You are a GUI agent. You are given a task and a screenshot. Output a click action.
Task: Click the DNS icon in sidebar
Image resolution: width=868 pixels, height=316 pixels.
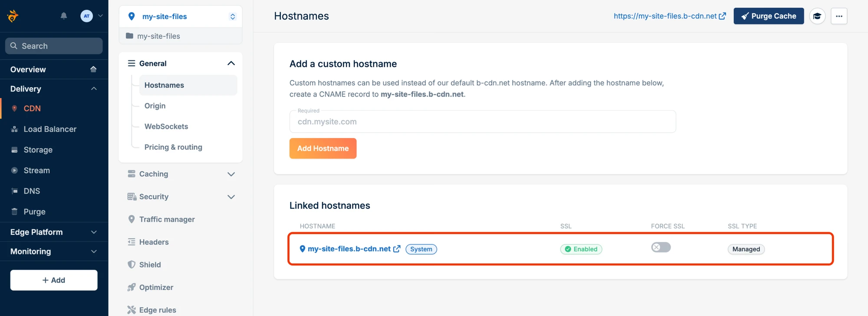[14, 191]
